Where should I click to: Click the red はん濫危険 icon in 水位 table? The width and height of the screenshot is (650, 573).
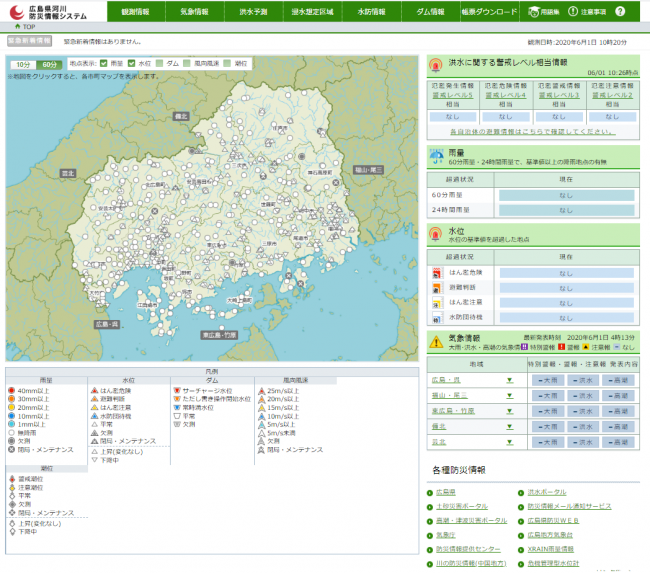point(437,273)
